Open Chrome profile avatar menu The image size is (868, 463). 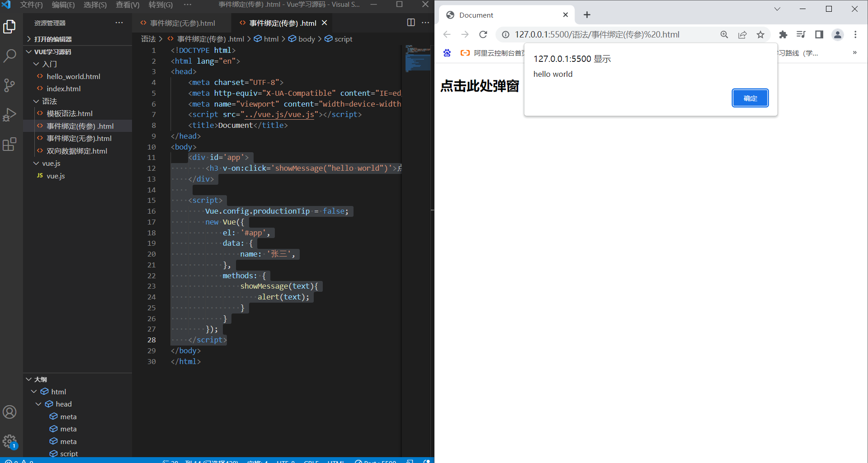(x=838, y=34)
